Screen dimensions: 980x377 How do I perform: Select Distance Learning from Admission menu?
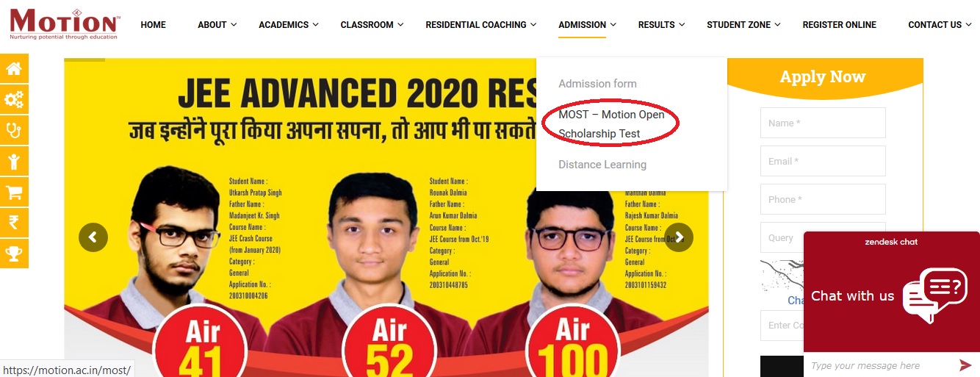pos(602,165)
